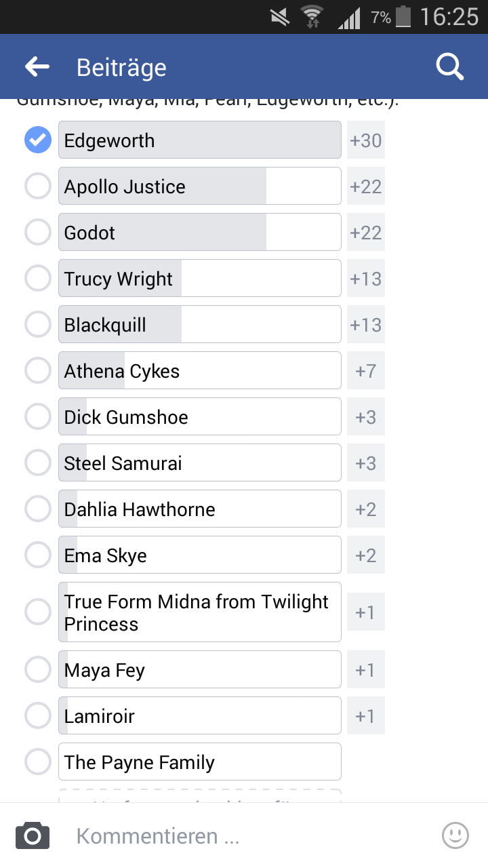Tap the back arrow icon
This screenshot has height=868, width=488.
[37, 66]
